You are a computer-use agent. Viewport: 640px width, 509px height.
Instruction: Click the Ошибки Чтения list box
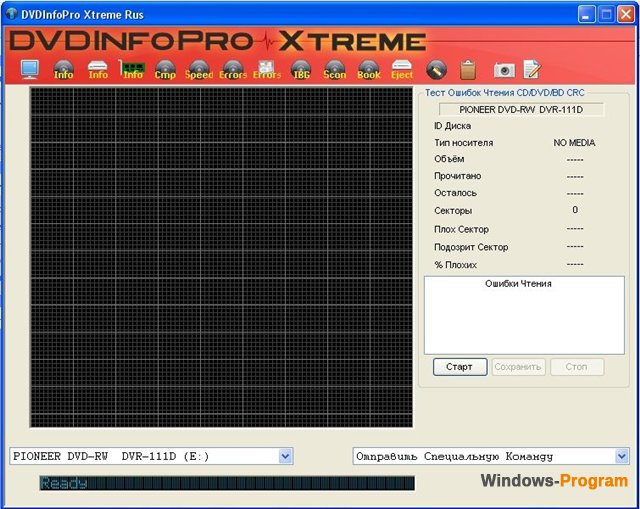tap(524, 315)
